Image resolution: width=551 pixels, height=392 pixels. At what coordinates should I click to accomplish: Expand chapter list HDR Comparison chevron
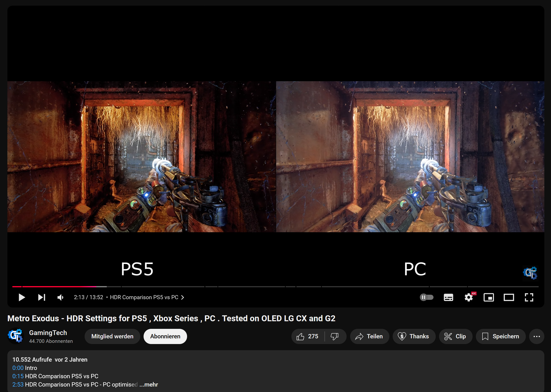(x=183, y=297)
